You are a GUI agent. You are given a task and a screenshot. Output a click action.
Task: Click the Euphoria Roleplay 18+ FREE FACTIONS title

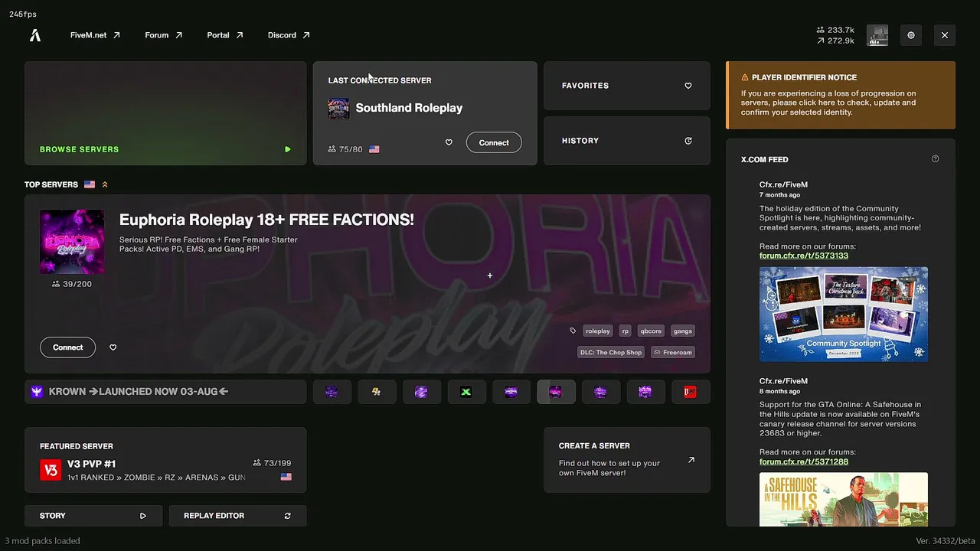point(266,220)
